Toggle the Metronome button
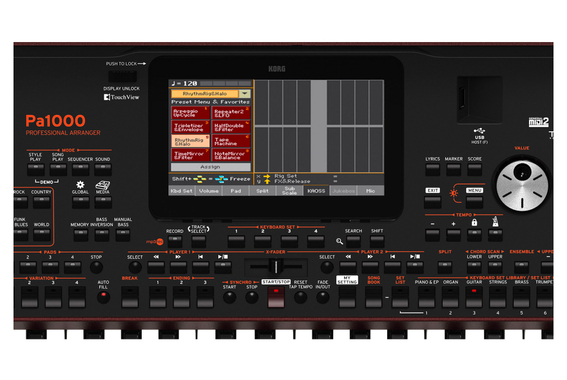567x380 pixels. pos(495,235)
